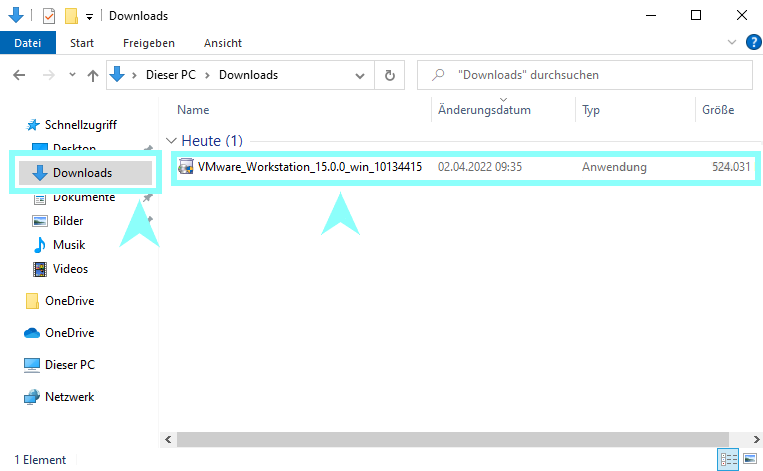Click the 524.031 size cell
This screenshot has width=763, height=471.
pyautogui.click(x=731, y=167)
